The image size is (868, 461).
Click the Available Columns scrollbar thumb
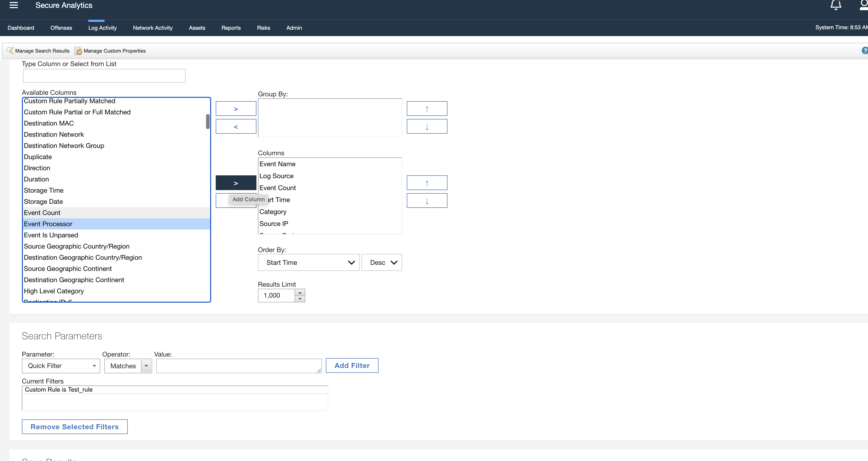coord(208,121)
